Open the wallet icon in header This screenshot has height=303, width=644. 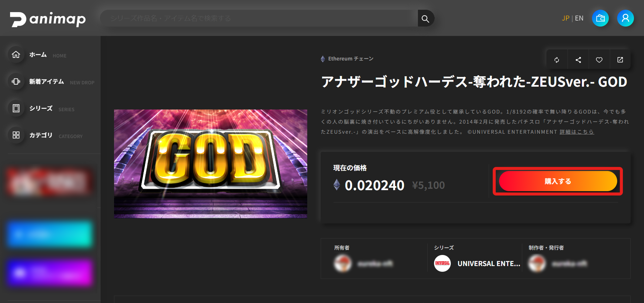600,18
